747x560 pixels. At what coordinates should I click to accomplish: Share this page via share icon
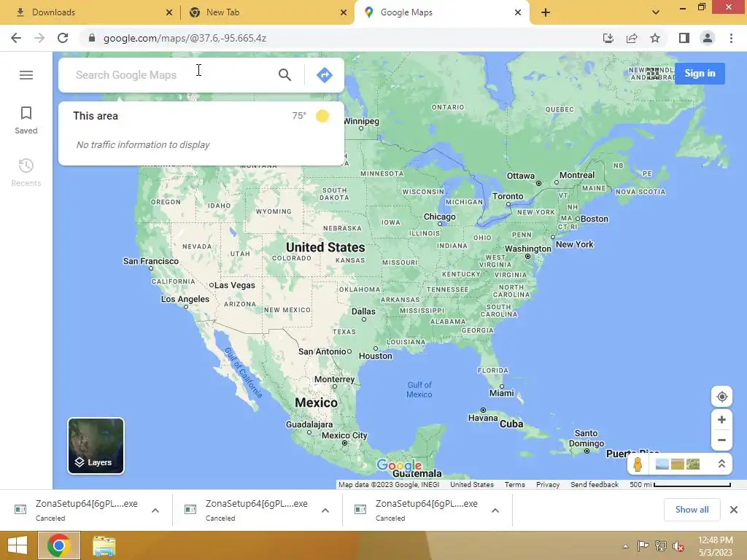[x=632, y=38]
